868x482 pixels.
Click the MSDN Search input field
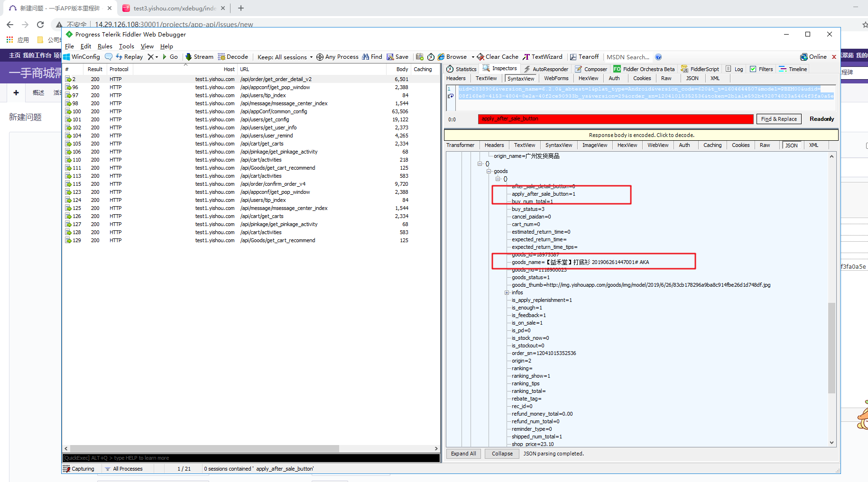coord(628,57)
